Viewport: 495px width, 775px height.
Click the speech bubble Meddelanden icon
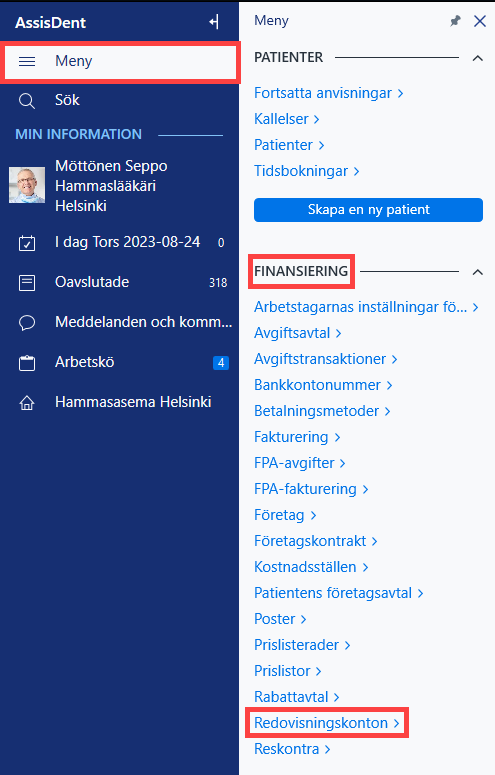pos(27,323)
